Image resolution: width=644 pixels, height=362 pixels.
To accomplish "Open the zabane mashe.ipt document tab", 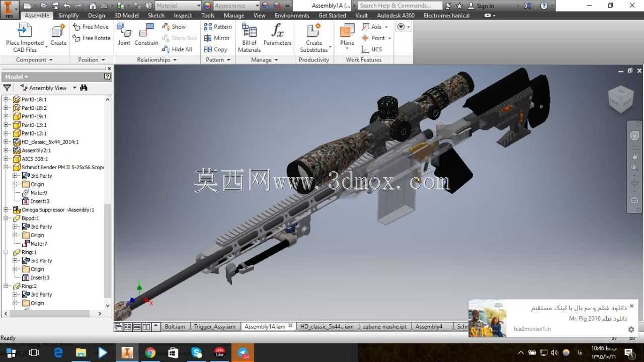I will pos(384,326).
